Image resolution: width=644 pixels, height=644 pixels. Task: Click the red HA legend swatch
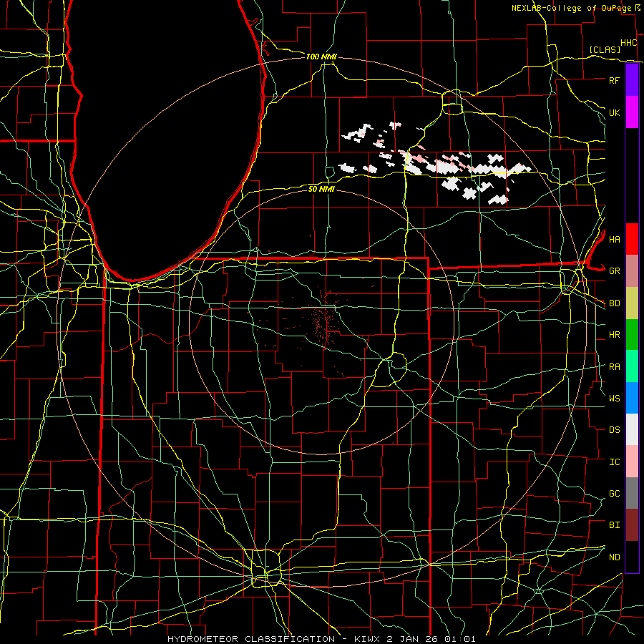tap(632, 239)
